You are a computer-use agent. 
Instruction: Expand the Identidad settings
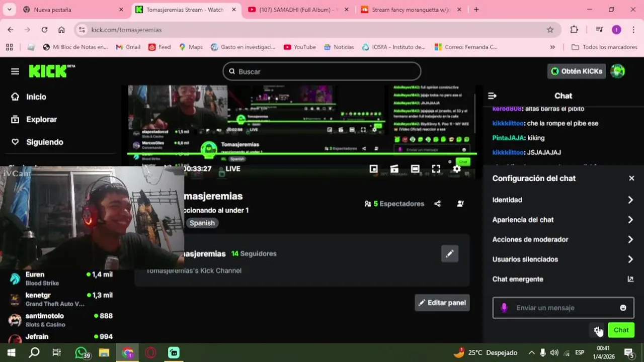563,200
